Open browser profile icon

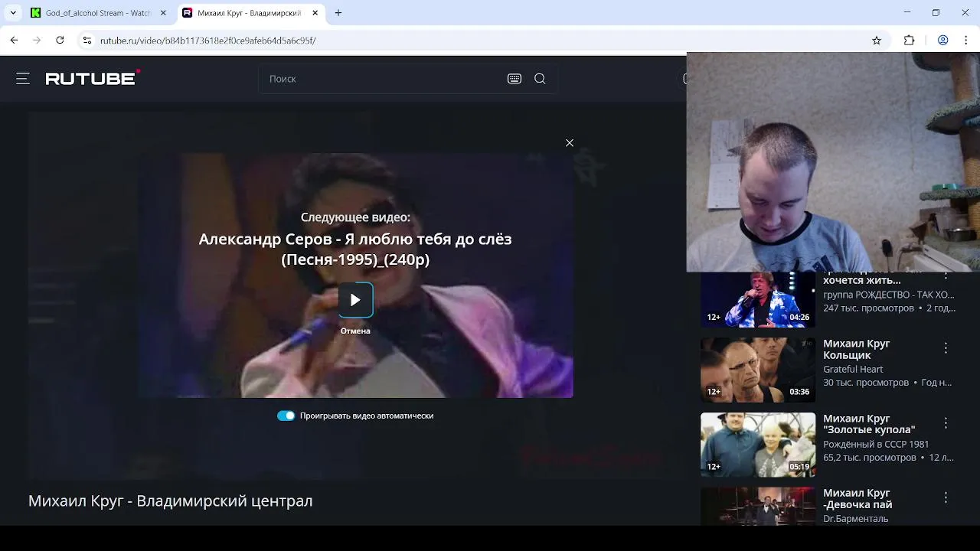943,41
